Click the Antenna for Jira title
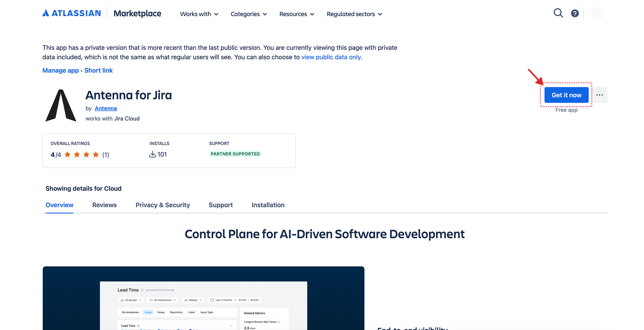 (129, 95)
